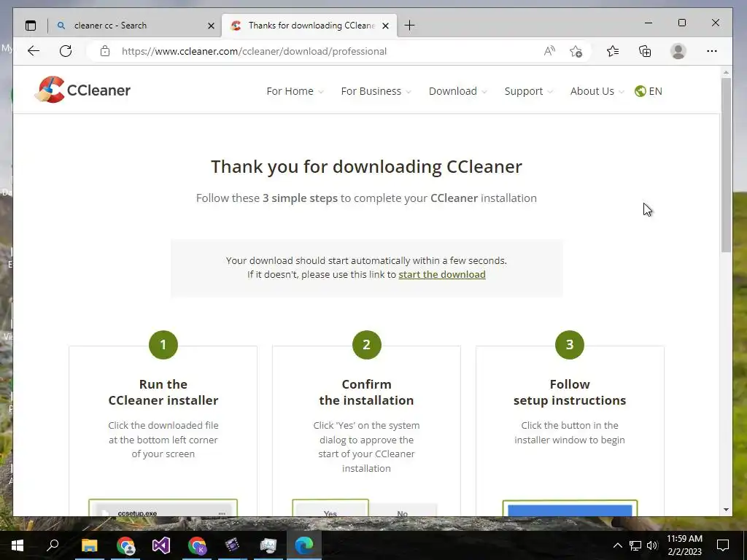747x560 pixels.
Task: Click the 'Confirm the installation' heading
Action: click(x=366, y=392)
